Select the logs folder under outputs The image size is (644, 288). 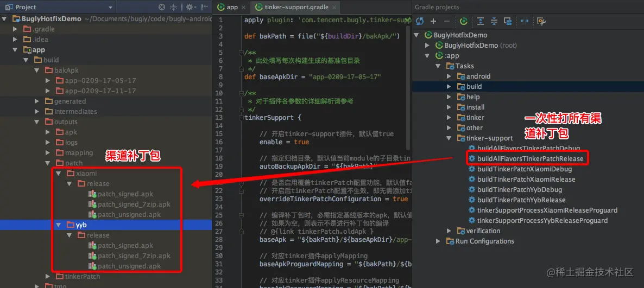[71, 142]
